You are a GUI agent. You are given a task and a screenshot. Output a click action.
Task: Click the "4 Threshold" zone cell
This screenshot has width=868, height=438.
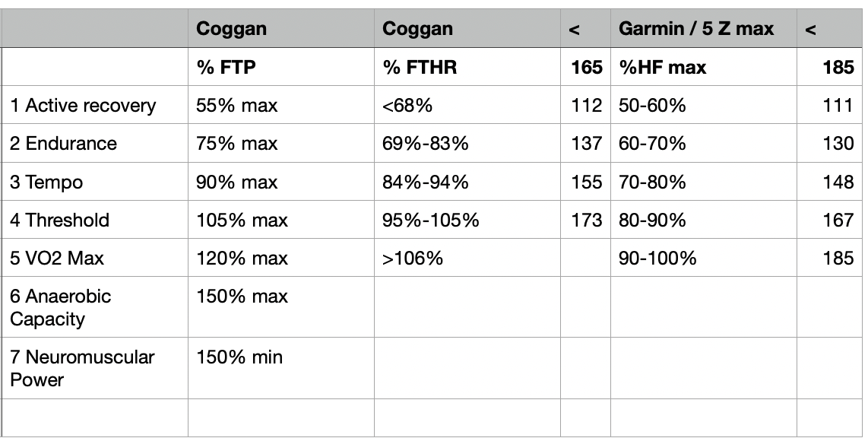click(x=60, y=221)
